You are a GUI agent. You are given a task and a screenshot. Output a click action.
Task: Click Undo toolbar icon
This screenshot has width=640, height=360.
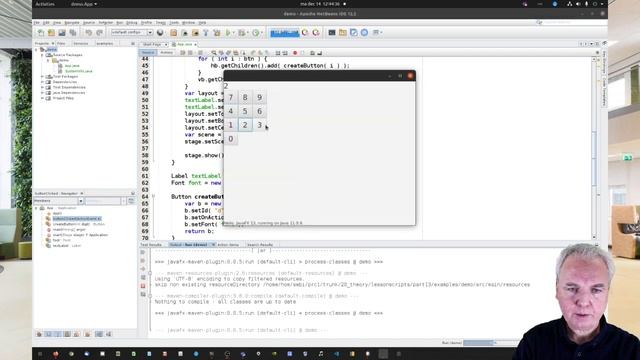click(89, 33)
